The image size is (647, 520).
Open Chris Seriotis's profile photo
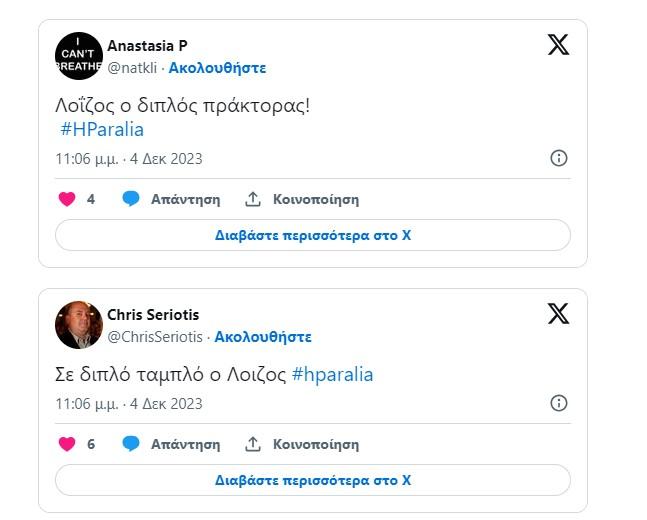tap(79, 325)
